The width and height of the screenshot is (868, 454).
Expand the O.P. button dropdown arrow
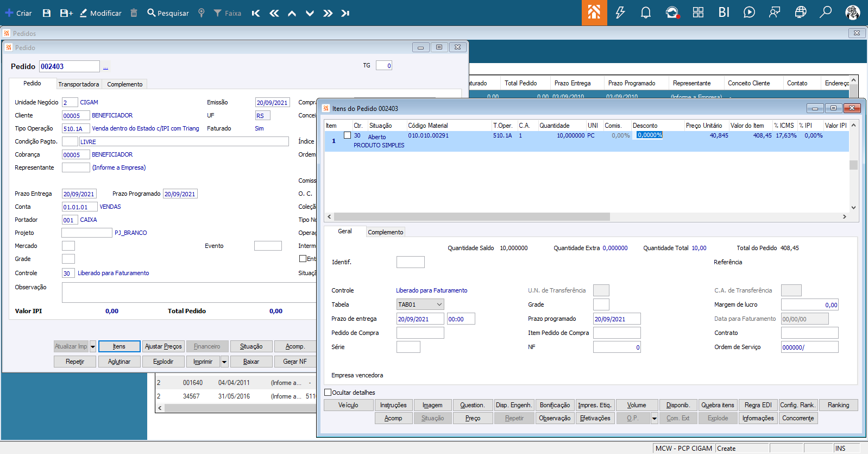coord(655,418)
